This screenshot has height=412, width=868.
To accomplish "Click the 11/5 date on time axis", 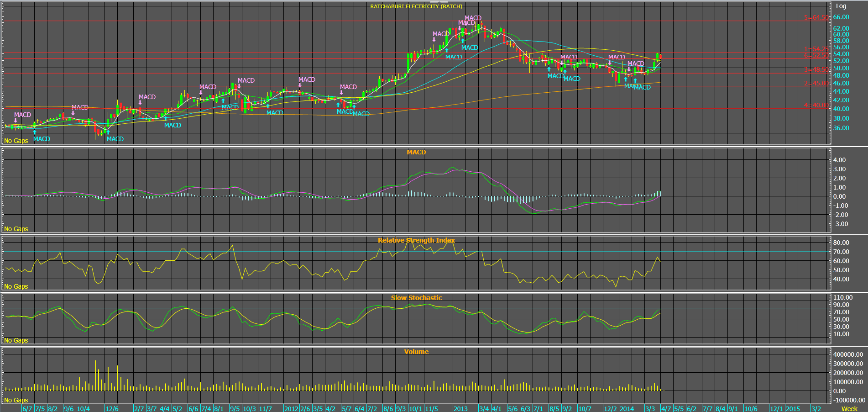I will pyautogui.click(x=431, y=409).
